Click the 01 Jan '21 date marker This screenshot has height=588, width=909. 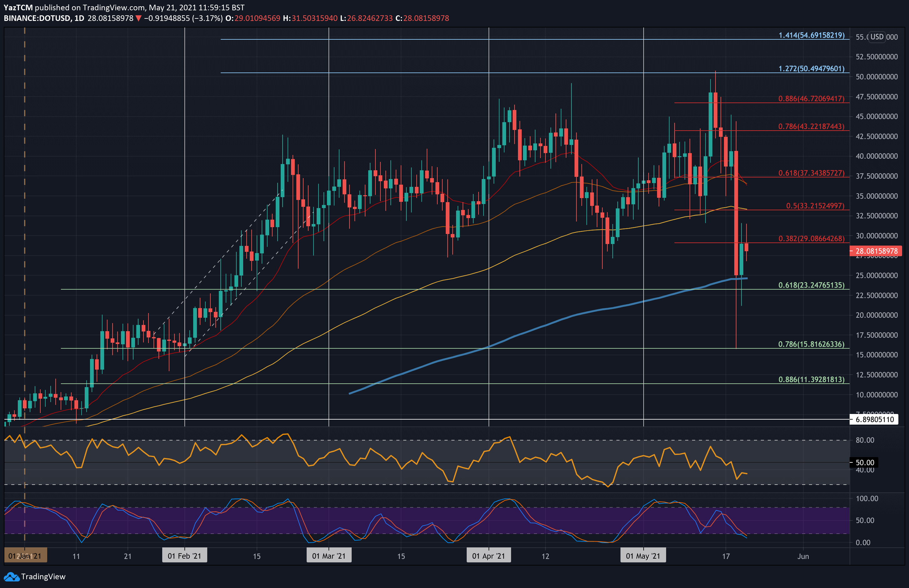tap(25, 556)
